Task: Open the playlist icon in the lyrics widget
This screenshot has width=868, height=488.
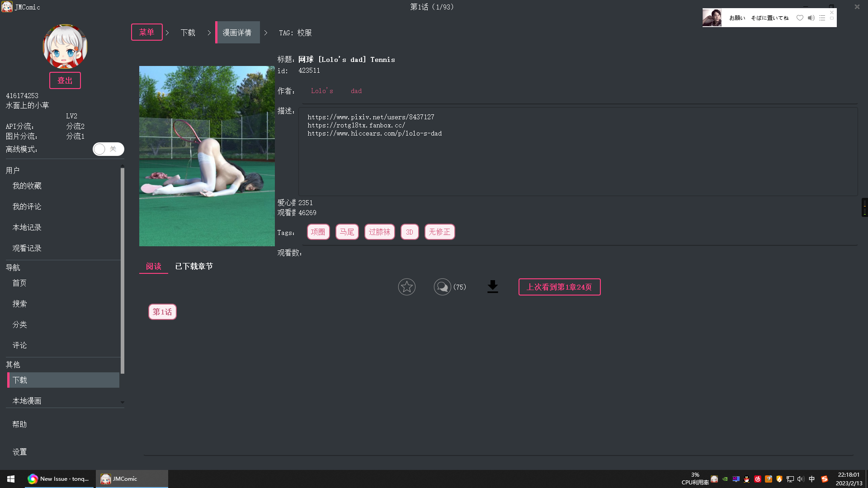Action: (x=823, y=18)
